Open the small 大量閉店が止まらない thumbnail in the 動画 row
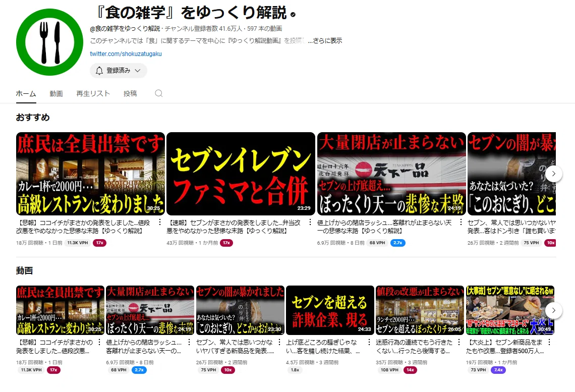The image size is (575, 392). [150, 310]
